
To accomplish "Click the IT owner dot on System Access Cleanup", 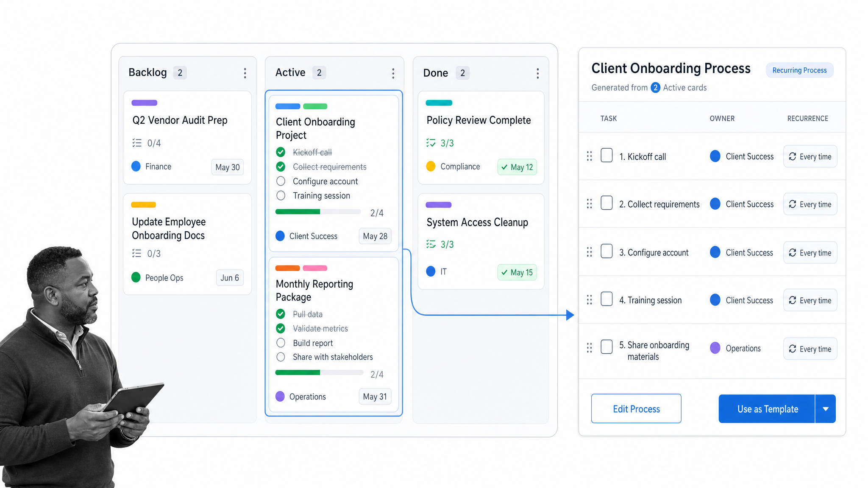I will tap(431, 272).
